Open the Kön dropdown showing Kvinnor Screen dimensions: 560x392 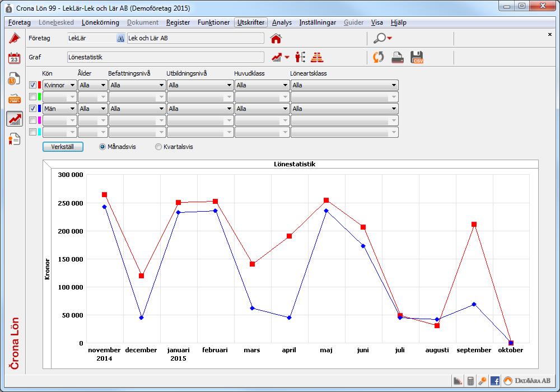(x=60, y=85)
